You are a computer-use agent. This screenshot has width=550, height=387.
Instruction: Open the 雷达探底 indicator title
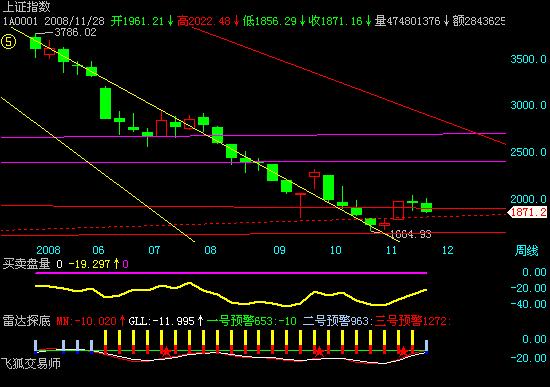tap(27, 321)
